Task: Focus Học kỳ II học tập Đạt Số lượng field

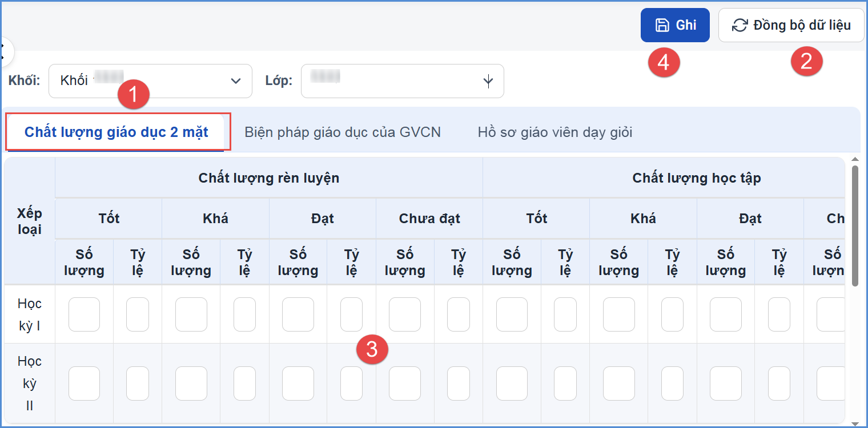Action: [726, 383]
